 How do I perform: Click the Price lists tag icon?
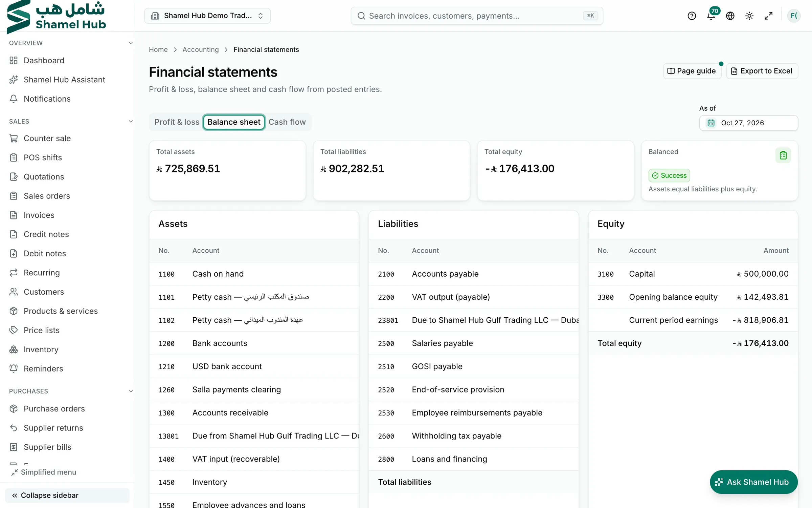[14, 330]
